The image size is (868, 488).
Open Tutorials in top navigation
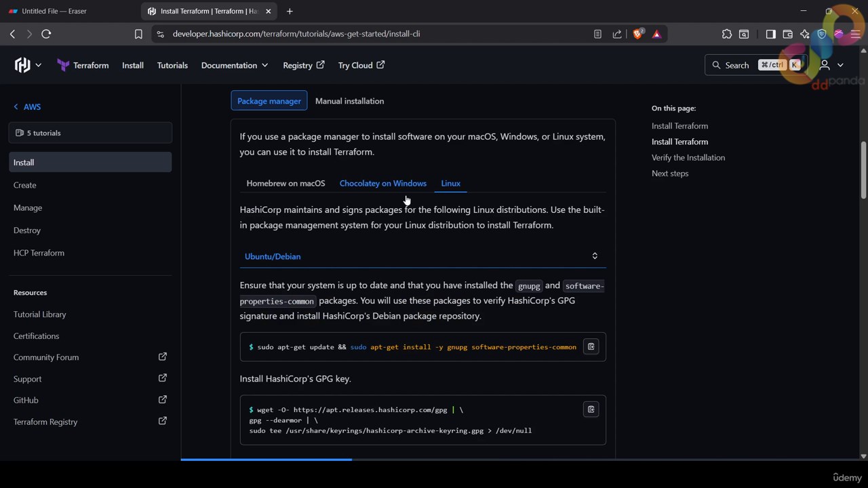tap(172, 65)
